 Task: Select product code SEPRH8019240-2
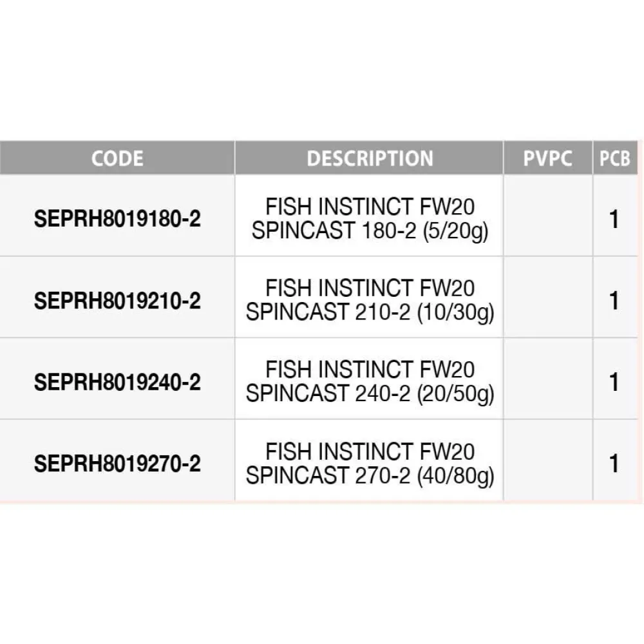click(x=117, y=383)
